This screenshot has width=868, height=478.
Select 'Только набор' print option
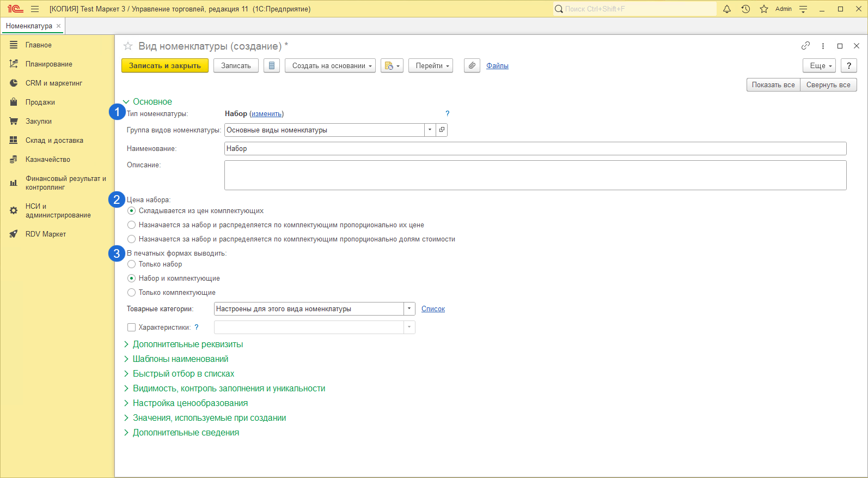coord(132,264)
